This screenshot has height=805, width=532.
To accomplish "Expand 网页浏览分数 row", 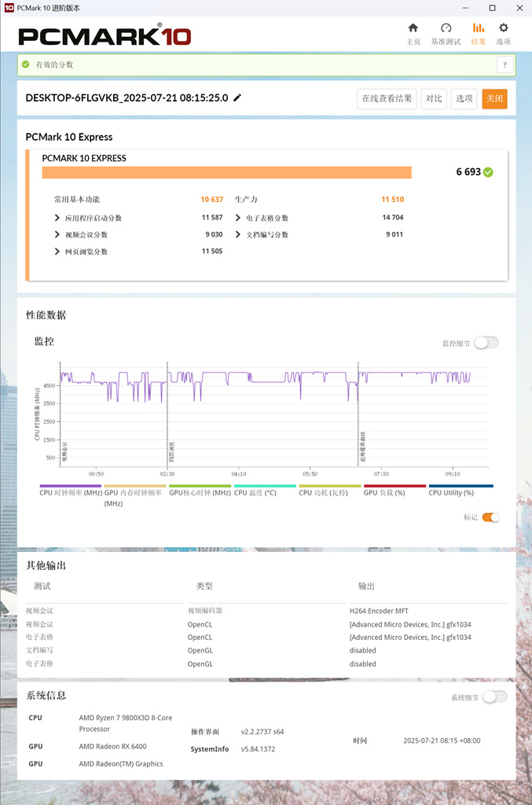I will (57, 252).
